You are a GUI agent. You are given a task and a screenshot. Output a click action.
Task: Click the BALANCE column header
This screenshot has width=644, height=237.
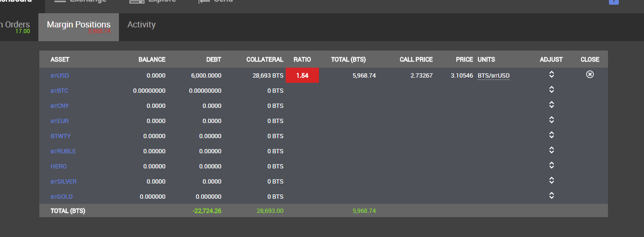pos(152,60)
